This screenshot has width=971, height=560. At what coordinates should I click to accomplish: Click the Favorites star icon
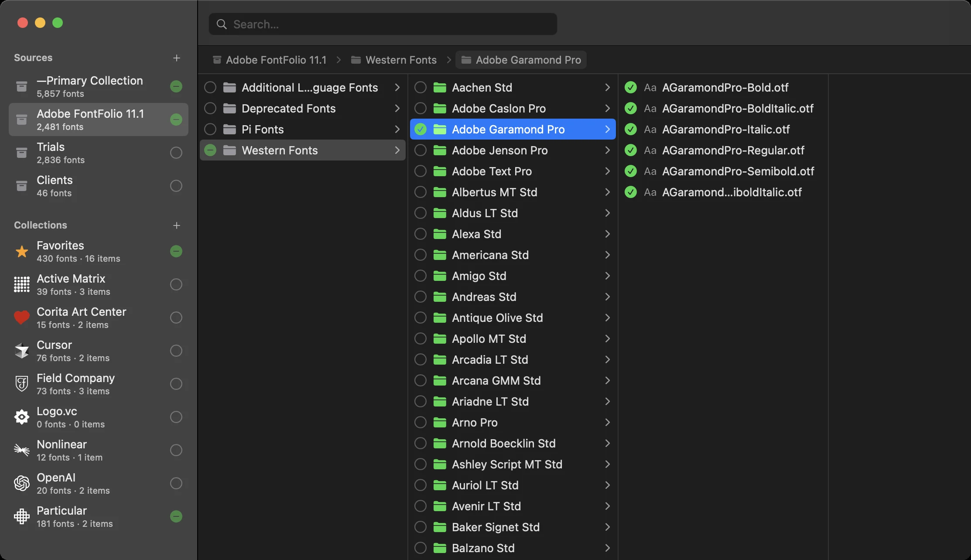click(22, 252)
